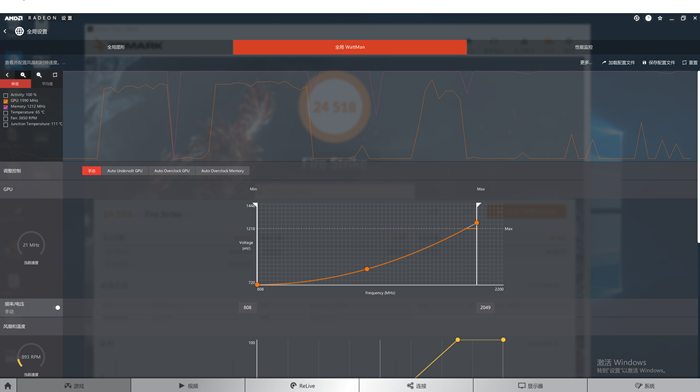
Task: Open the AMD updates icon in the title bar
Action: click(637, 18)
